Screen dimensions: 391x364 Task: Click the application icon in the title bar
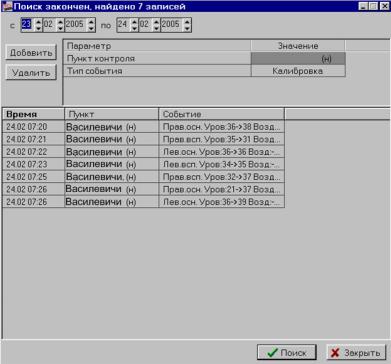pos(7,6)
